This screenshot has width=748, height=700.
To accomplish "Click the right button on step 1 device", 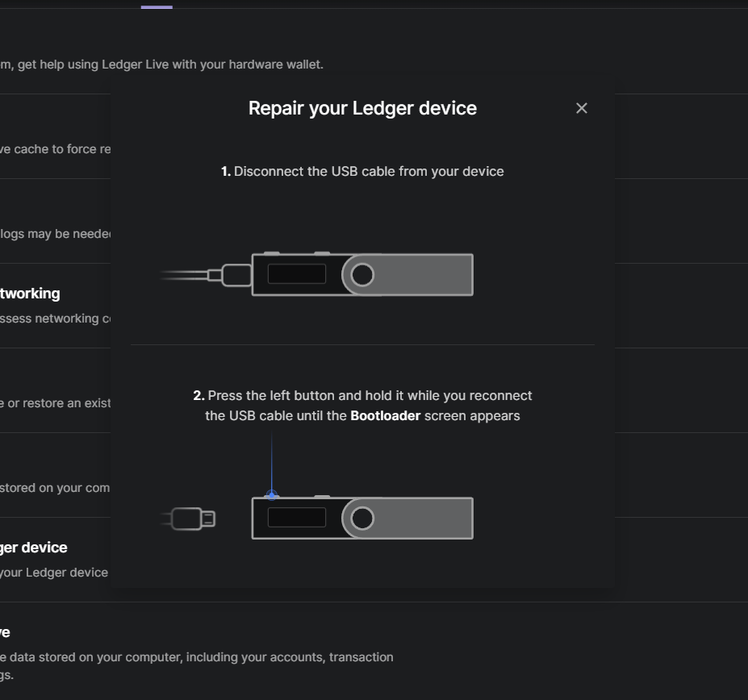I will point(322,252).
